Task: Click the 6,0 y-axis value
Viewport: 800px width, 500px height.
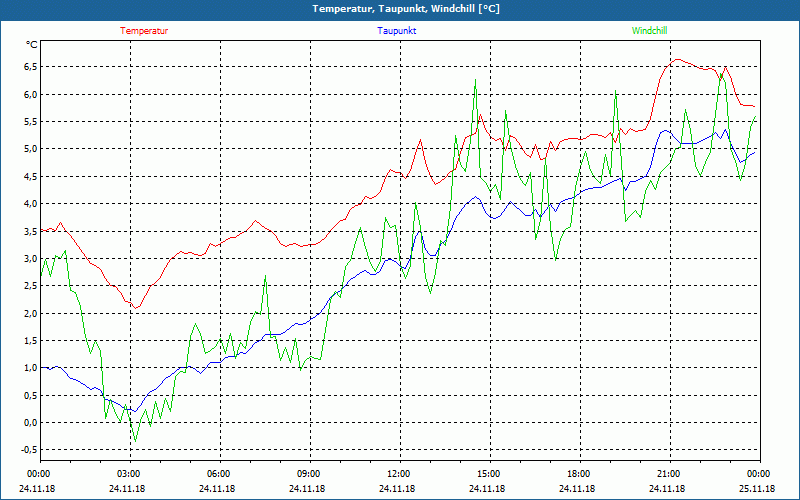Action: click(x=31, y=94)
